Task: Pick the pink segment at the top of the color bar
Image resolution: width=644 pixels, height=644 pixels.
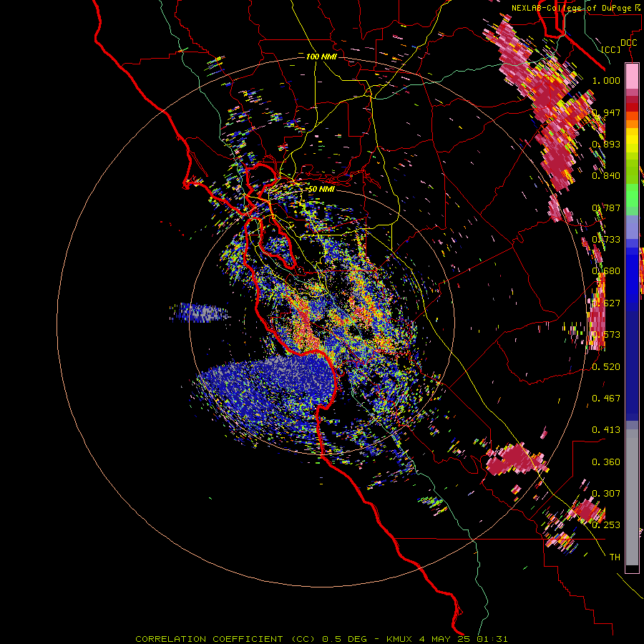Action: point(632,77)
